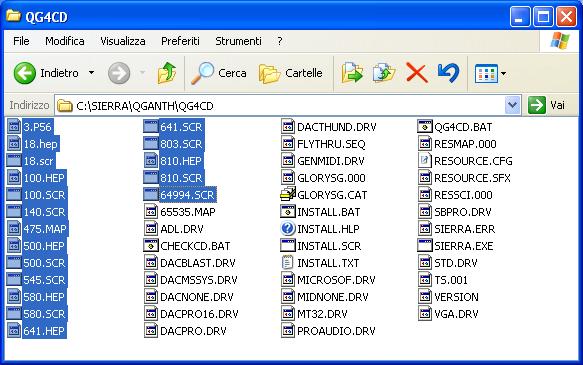
Task: Delete selection with red X icon
Action: (416, 73)
